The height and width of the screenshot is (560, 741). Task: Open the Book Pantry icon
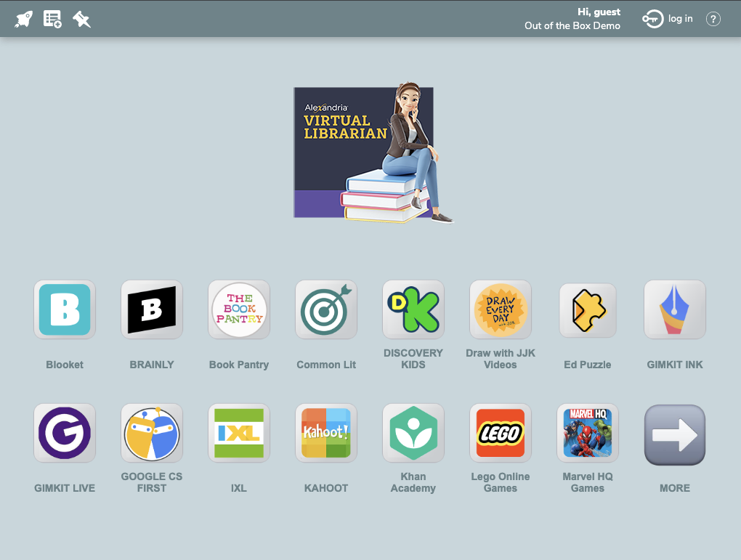[x=239, y=309]
